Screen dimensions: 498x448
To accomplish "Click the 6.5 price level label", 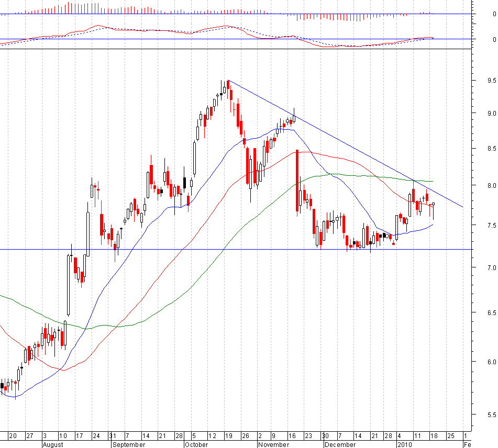I will tap(492, 313).
